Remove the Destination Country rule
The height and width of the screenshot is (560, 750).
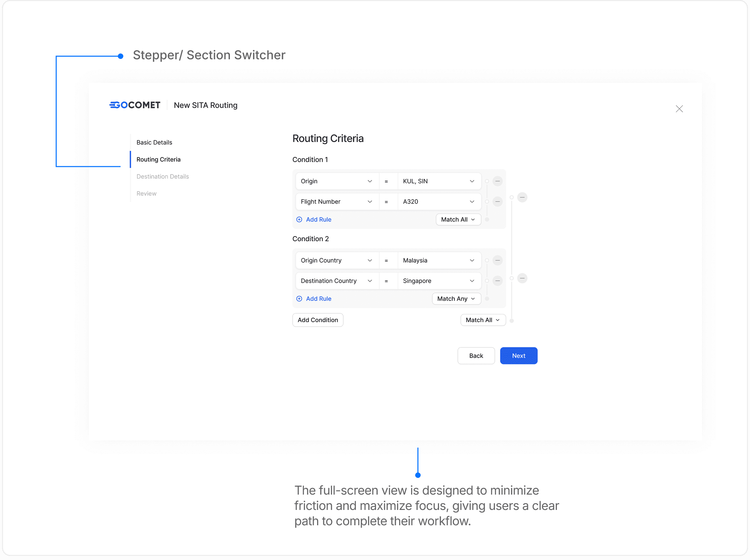click(498, 281)
